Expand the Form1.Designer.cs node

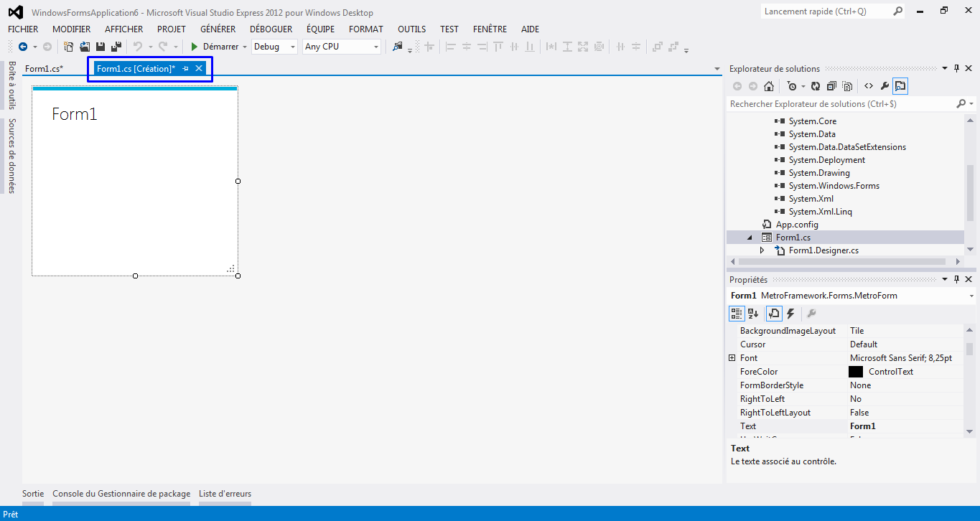pos(762,250)
